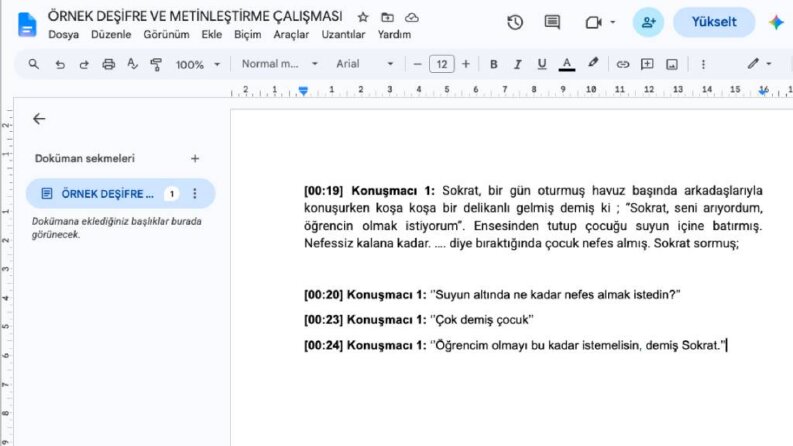Toggle italic formatting
The width and height of the screenshot is (793, 446).
pyautogui.click(x=517, y=64)
